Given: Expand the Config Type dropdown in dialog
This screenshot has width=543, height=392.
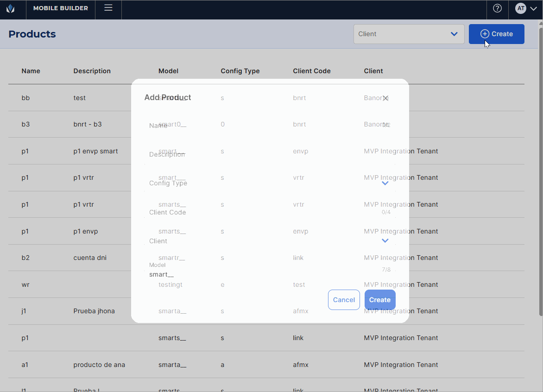Looking at the screenshot, I should 385,183.
